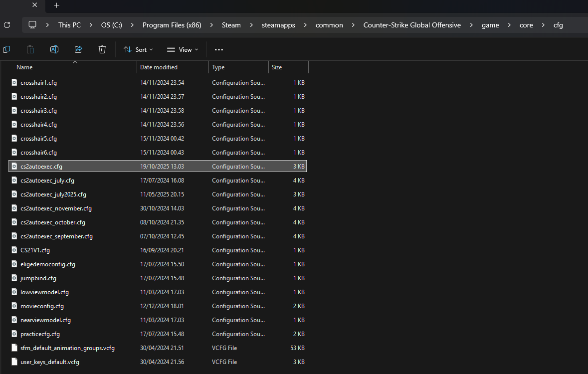Viewport: 588px width, 374px height.
Task: Select cs2autoexec_september.cfg file
Action: (158, 236)
